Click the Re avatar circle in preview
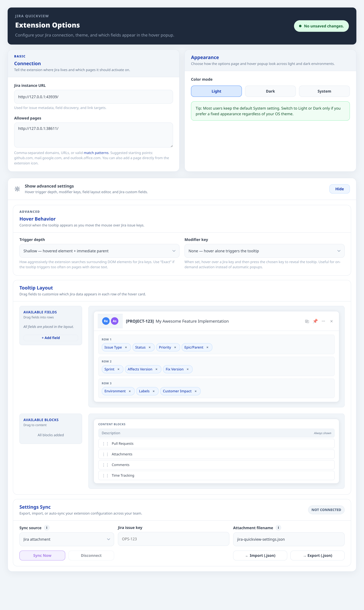 (106, 321)
